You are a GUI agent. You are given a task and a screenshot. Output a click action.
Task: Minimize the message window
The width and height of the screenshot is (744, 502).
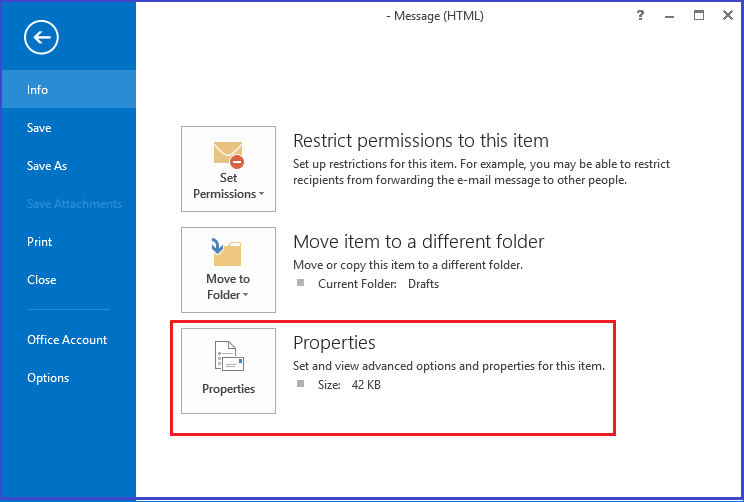[x=670, y=16]
